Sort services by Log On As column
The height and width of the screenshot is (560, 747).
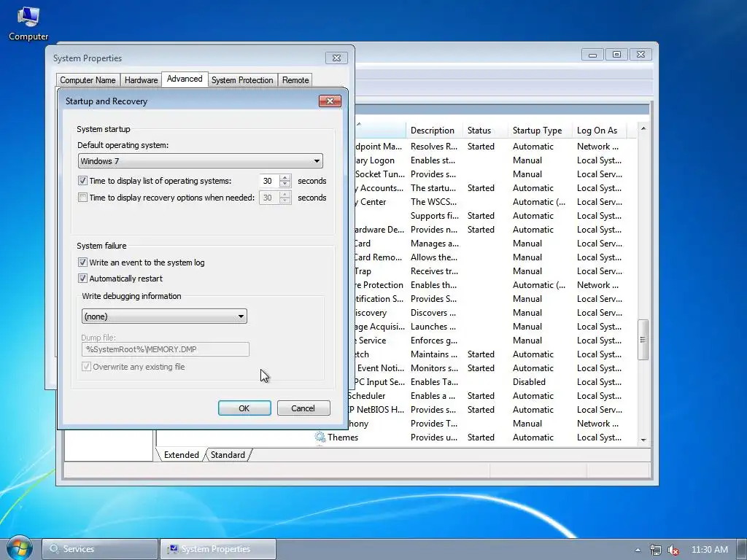pyautogui.click(x=600, y=131)
